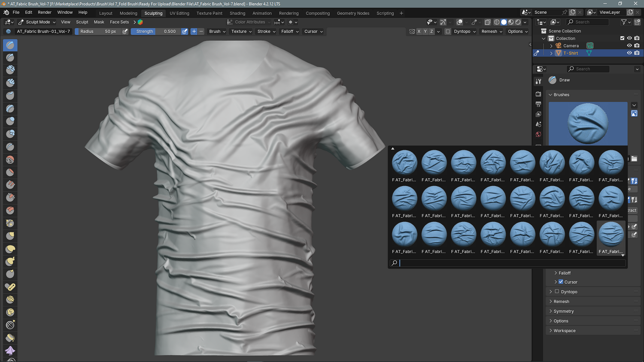The image size is (644, 362).
Task: Click the symmetry butterfly icon
Action: (x=412, y=31)
